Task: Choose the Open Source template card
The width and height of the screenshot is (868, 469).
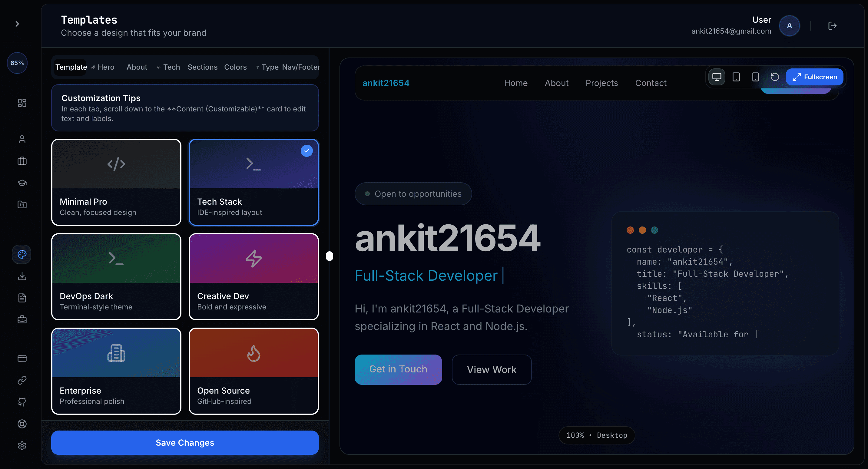Action: click(254, 371)
